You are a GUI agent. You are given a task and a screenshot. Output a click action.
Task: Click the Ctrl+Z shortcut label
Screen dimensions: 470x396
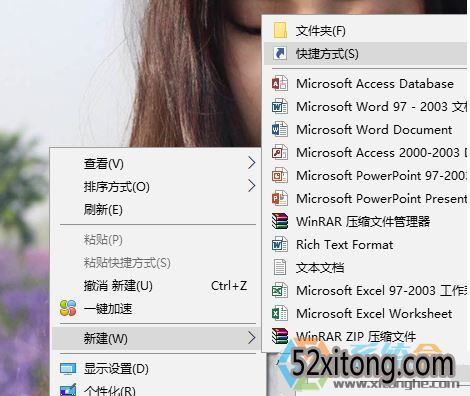(229, 286)
